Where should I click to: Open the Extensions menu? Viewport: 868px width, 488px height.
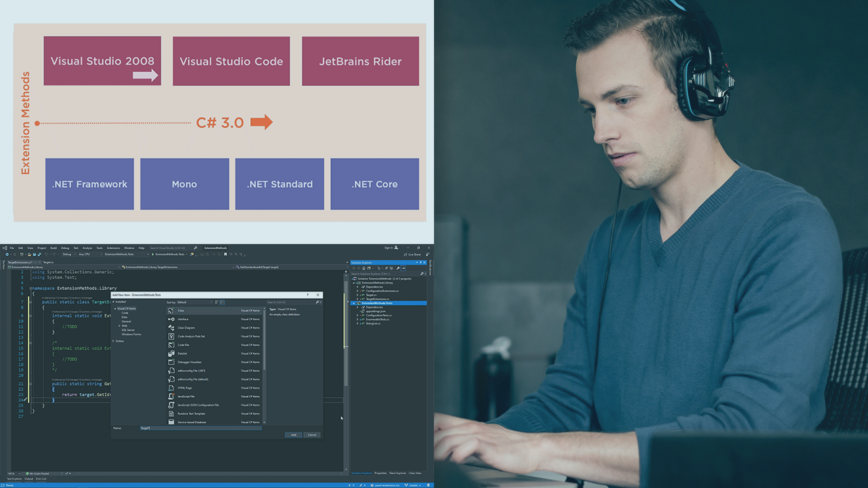click(x=113, y=248)
